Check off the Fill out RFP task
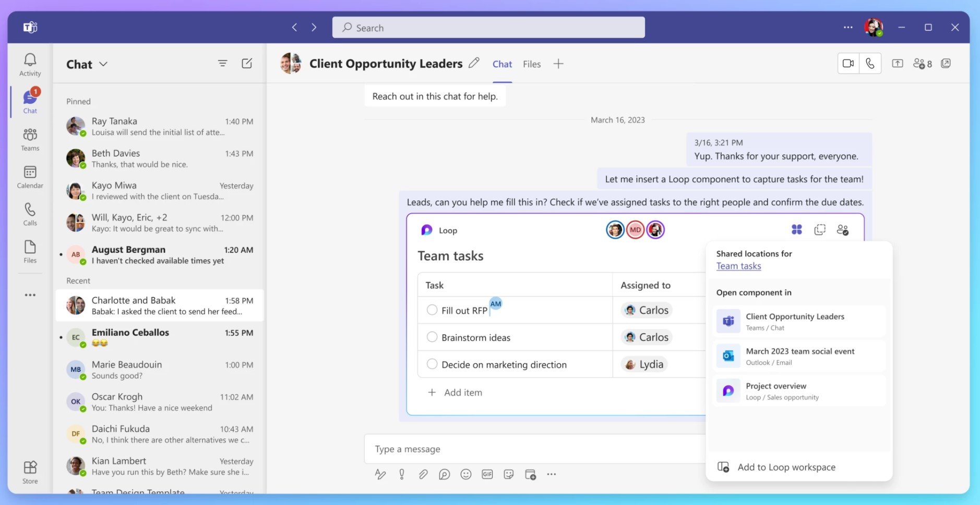This screenshot has height=505, width=980. tap(432, 310)
